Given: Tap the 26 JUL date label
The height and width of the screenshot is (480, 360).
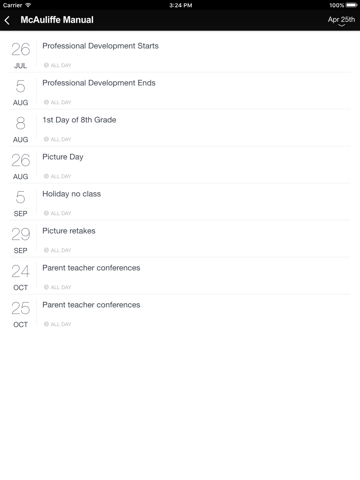Looking at the screenshot, I should point(20,55).
